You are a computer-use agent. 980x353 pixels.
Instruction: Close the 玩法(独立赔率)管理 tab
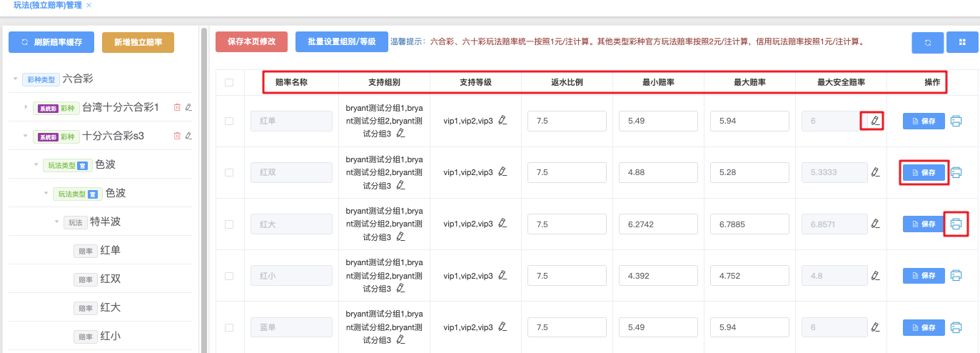pos(89,6)
